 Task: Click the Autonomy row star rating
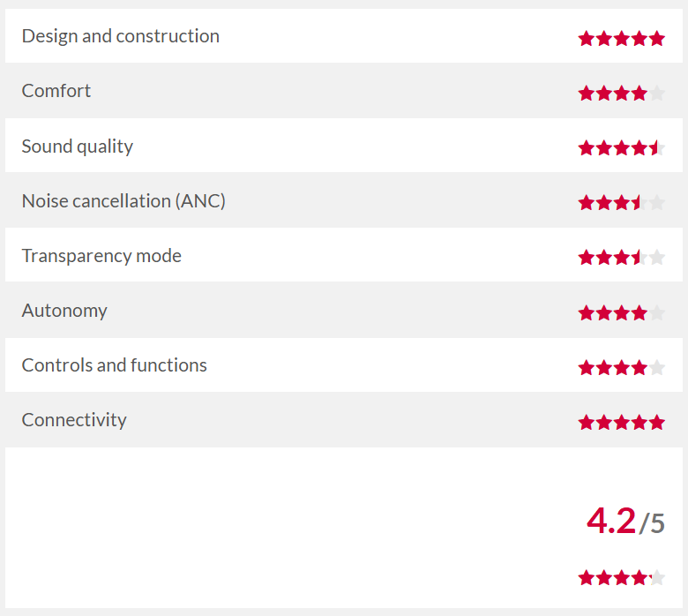click(x=621, y=312)
